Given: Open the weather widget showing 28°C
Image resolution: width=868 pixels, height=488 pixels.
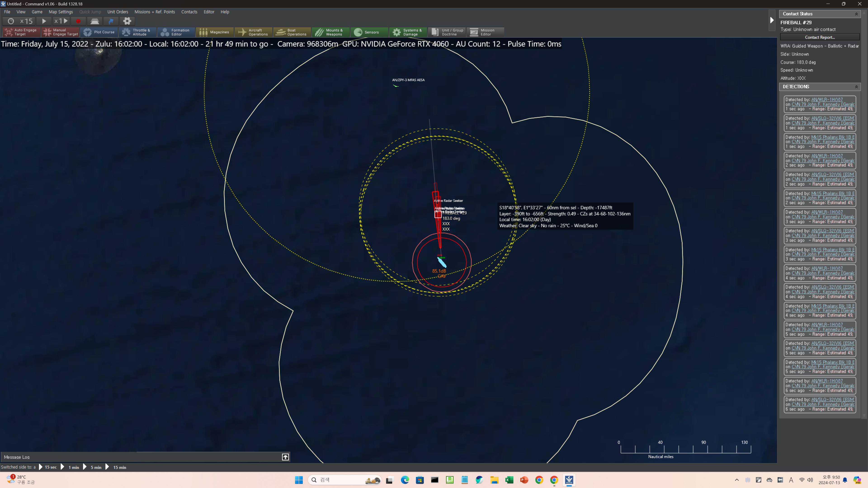Looking at the screenshot, I should pyautogui.click(x=21, y=480).
